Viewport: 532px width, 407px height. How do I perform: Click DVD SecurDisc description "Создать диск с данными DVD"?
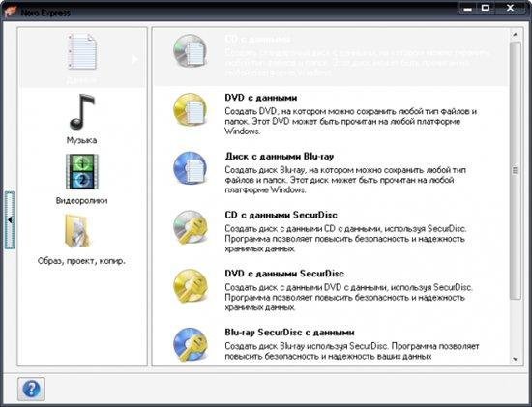coord(282,288)
